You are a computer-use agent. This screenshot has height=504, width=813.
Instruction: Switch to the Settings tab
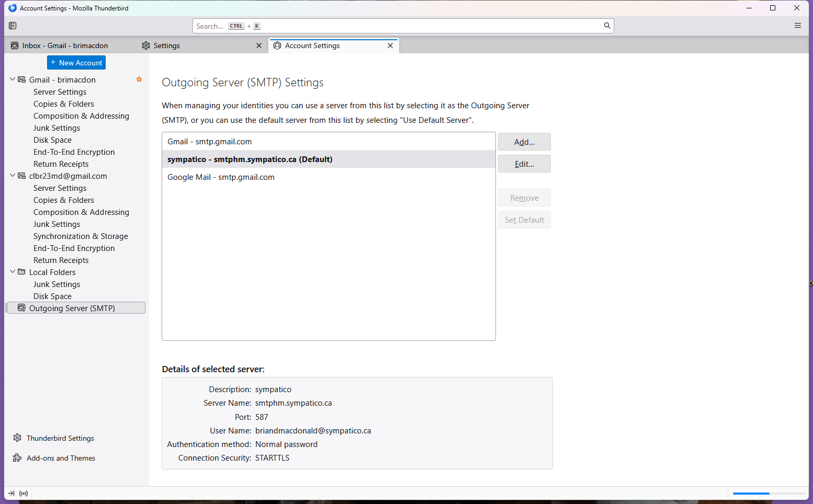point(202,45)
